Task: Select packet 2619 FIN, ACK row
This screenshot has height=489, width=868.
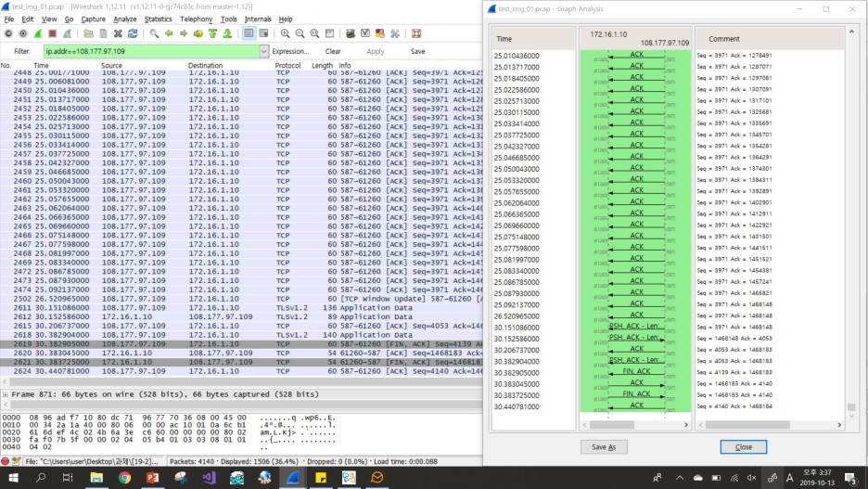Action: click(x=241, y=344)
